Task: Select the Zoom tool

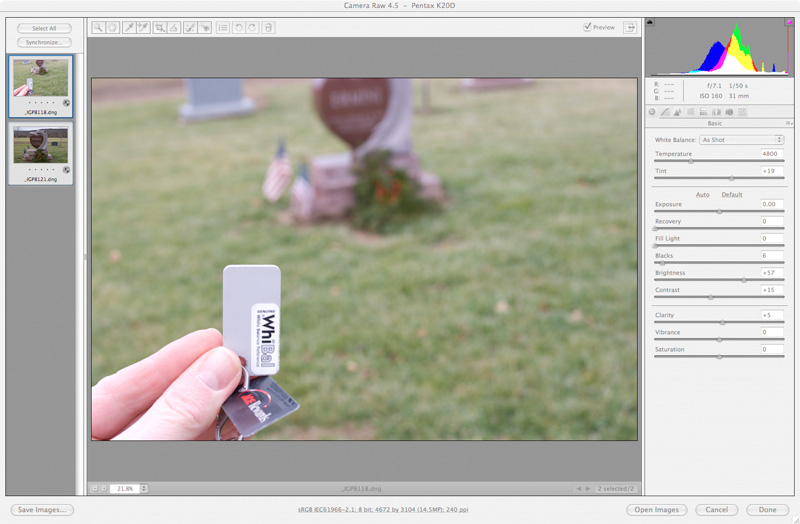Action: click(99, 28)
